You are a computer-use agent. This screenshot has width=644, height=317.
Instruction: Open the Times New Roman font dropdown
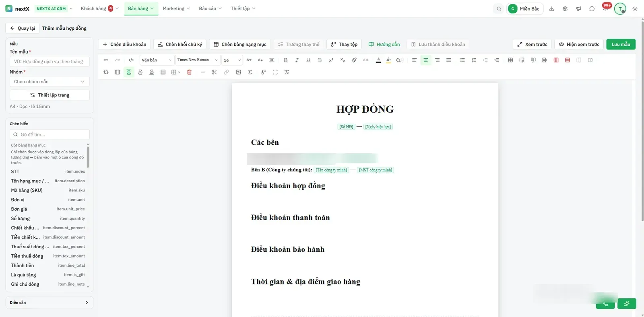click(x=198, y=60)
